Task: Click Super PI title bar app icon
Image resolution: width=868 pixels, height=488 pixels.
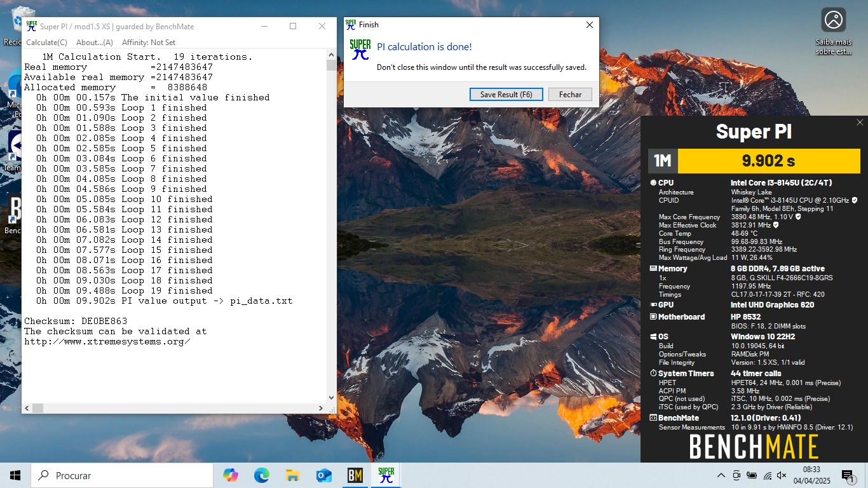Action: pos(32,26)
